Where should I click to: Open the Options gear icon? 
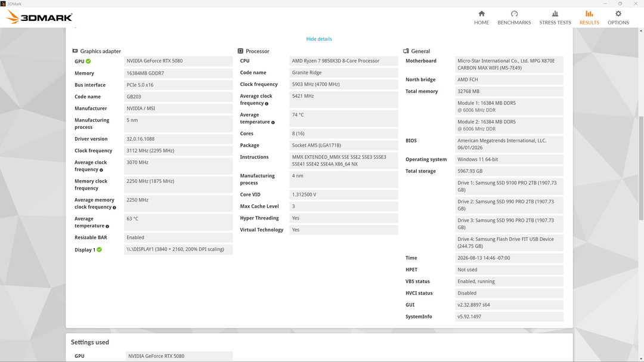(x=618, y=14)
